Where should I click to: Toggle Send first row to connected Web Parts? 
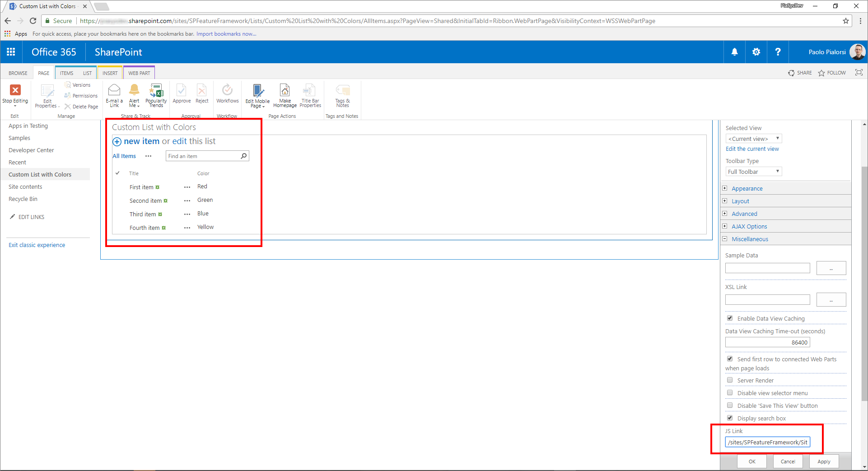coord(730,359)
